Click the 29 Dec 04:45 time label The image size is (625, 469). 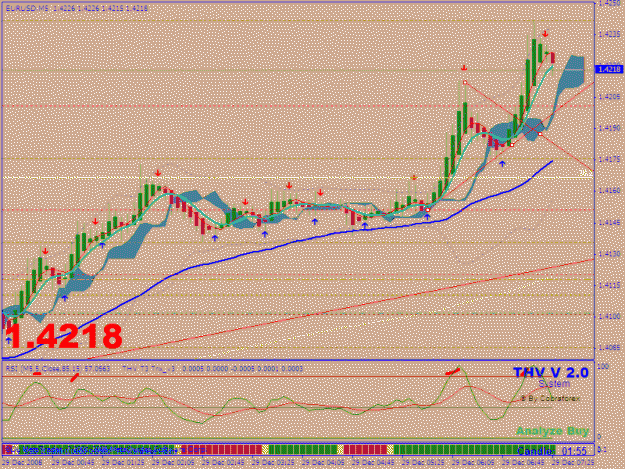(x=373, y=463)
